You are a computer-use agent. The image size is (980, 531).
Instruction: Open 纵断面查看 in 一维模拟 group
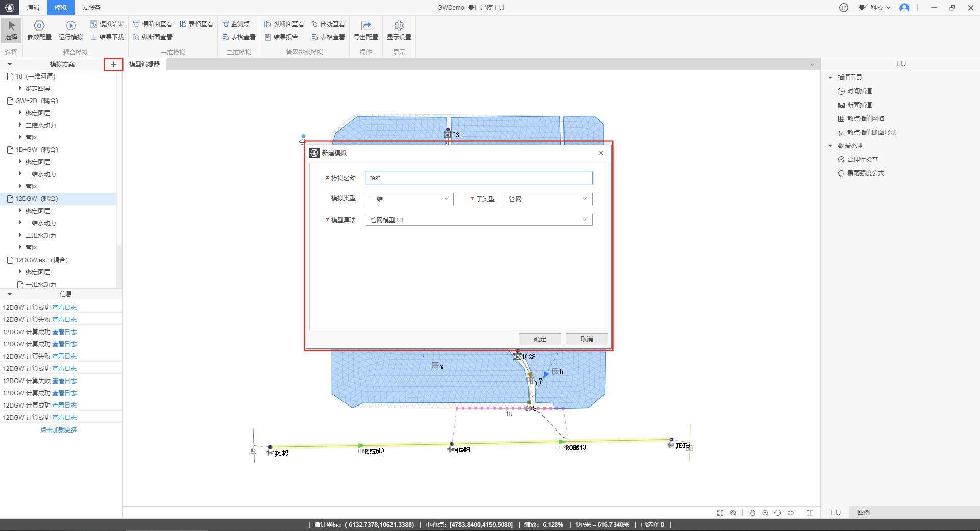point(153,37)
